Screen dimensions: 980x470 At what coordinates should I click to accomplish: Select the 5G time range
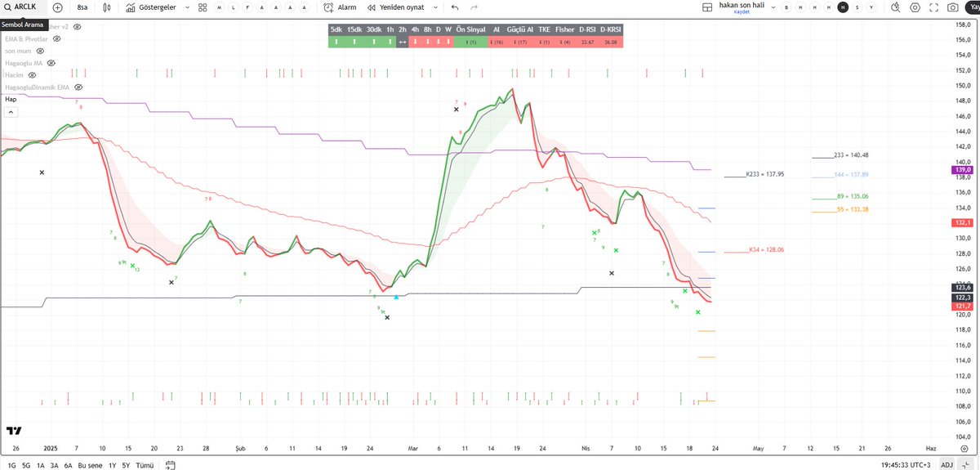click(26, 465)
